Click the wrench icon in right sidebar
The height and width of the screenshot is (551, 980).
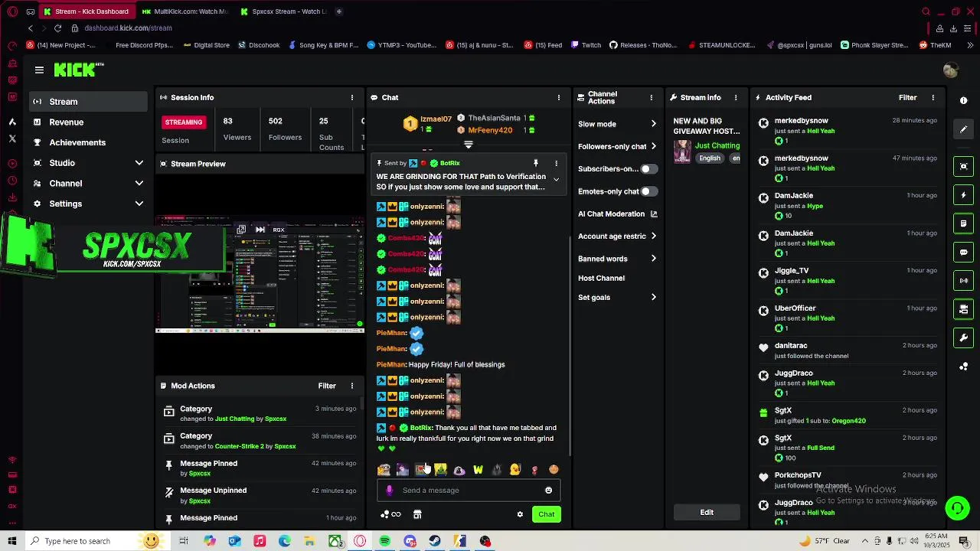963,337
